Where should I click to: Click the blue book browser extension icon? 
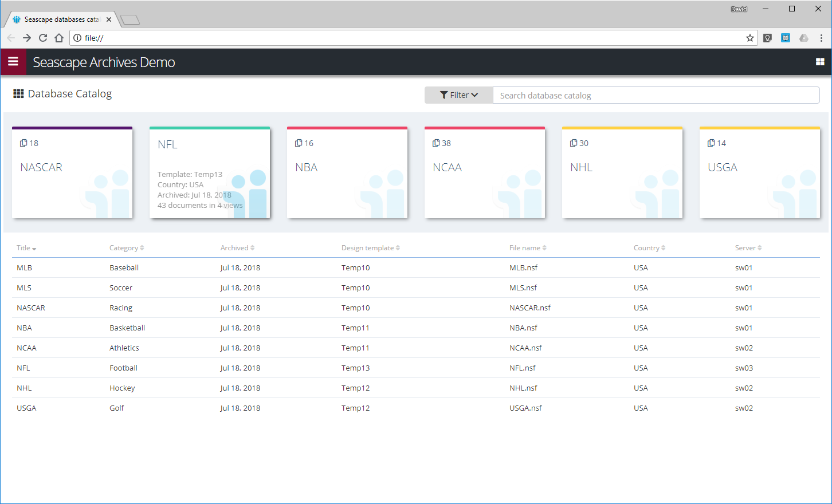tap(786, 38)
